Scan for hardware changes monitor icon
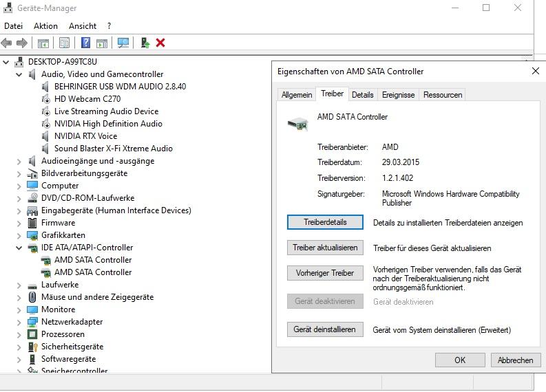 123,43
